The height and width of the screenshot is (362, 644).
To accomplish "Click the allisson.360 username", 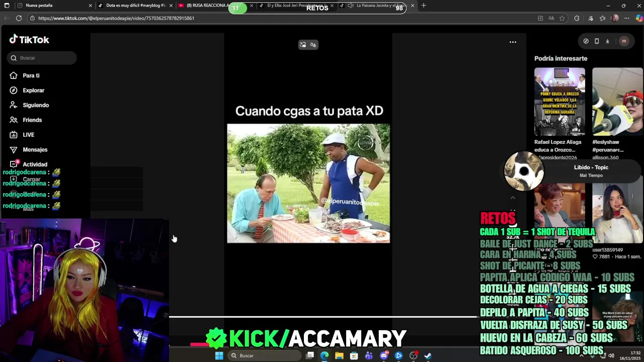I will 606,157.
